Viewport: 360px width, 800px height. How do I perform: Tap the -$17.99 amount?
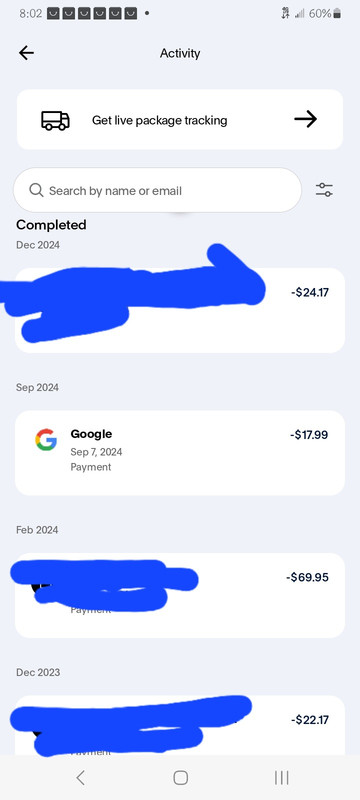coord(309,435)
